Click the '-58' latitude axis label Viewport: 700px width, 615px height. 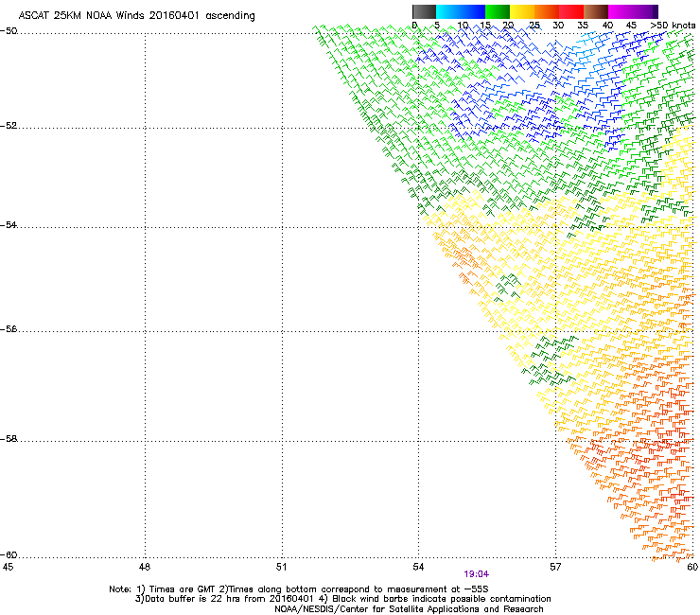tap(9, 439)
